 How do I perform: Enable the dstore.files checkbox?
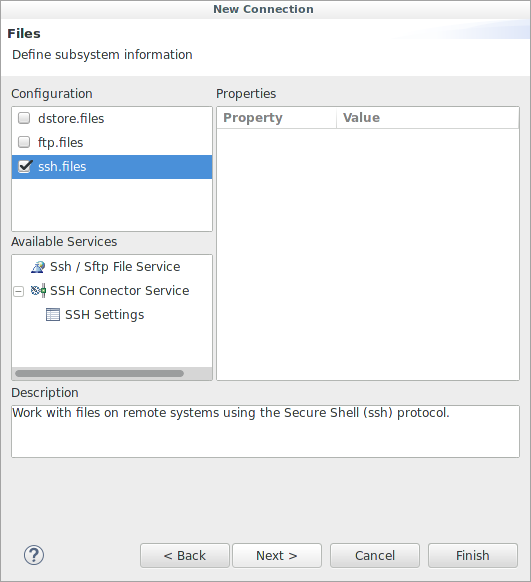[24, 118]
